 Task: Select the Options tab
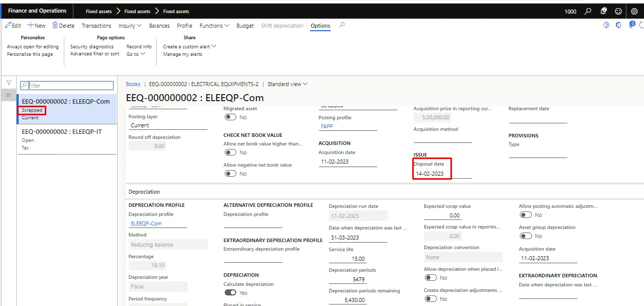coord(320,26)
